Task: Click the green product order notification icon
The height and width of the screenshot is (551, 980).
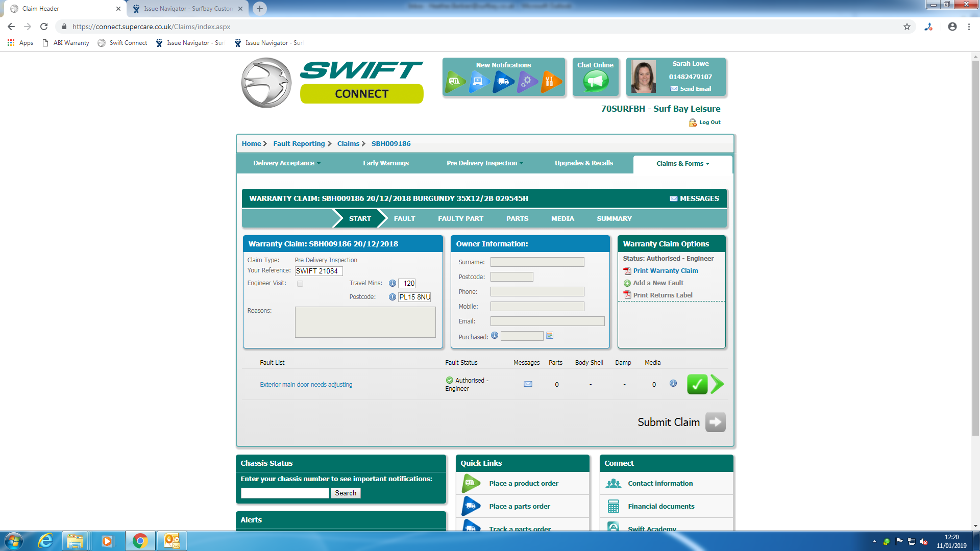Action: (454, 81)
